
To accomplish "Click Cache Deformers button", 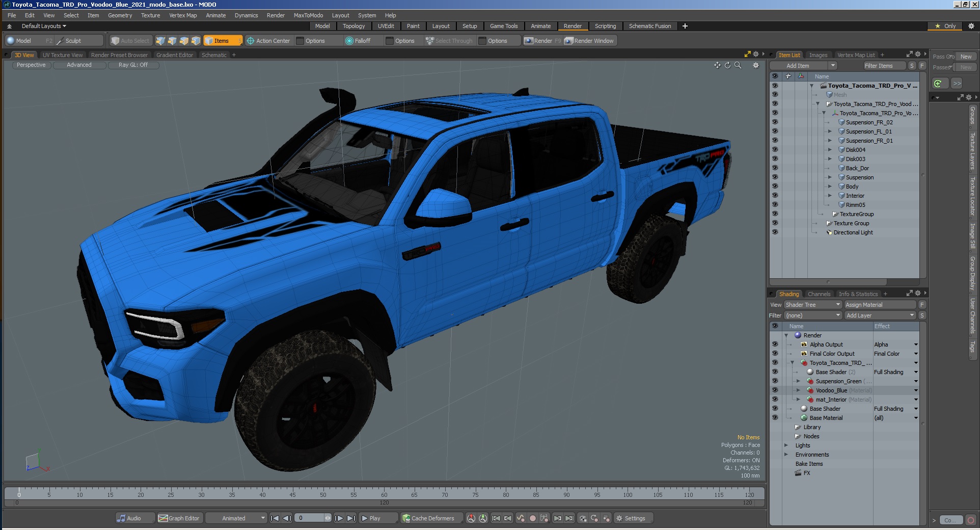I will 432,518.
